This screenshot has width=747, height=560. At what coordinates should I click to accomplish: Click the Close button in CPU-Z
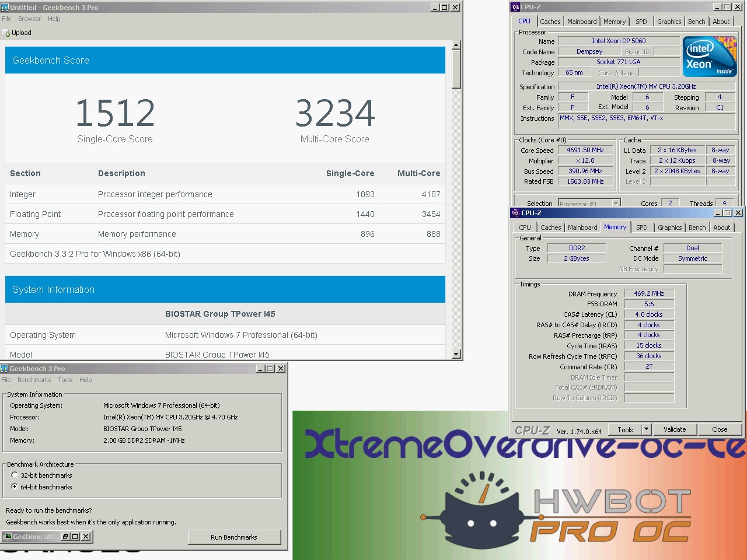(720, 429)
